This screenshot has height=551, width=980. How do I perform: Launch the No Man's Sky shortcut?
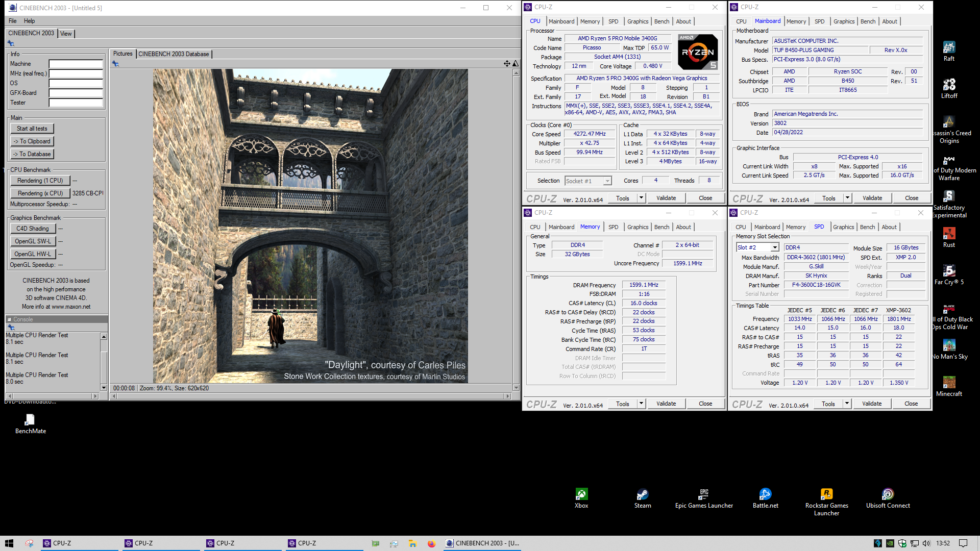[x=949, y=349]
